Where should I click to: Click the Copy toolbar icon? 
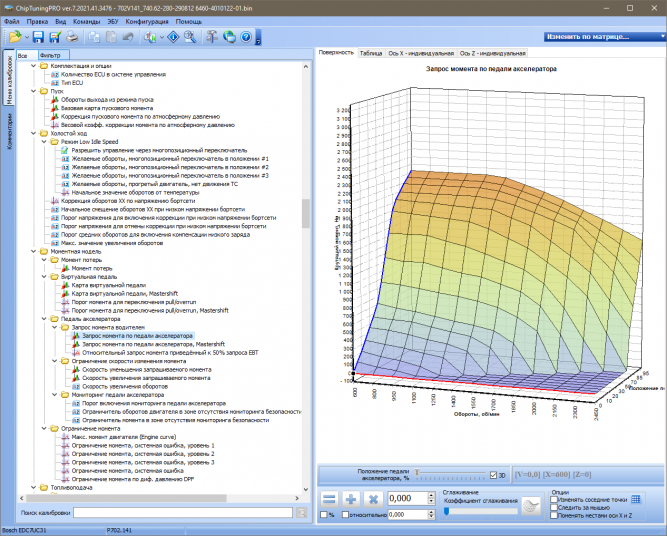click(94, 37)
